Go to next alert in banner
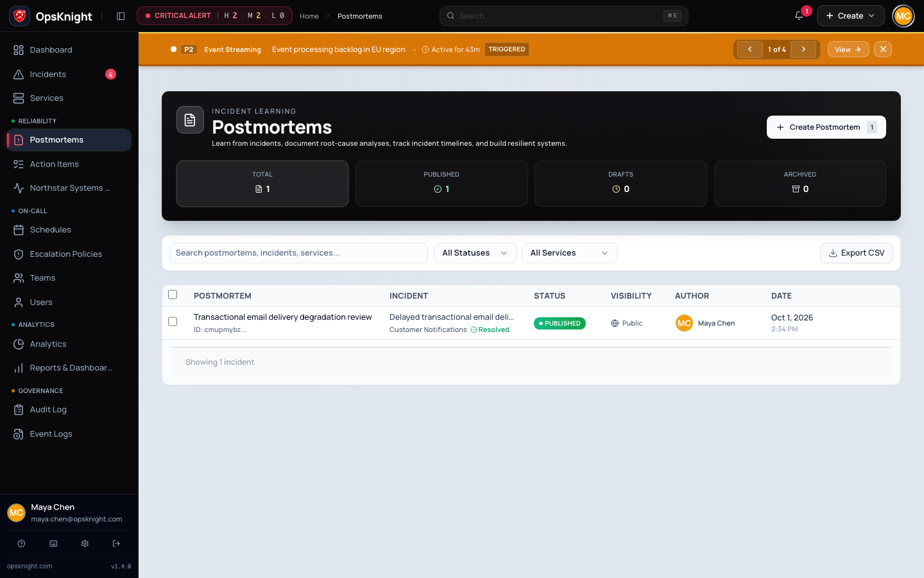924x578 pixels. [x=803, y=49]
